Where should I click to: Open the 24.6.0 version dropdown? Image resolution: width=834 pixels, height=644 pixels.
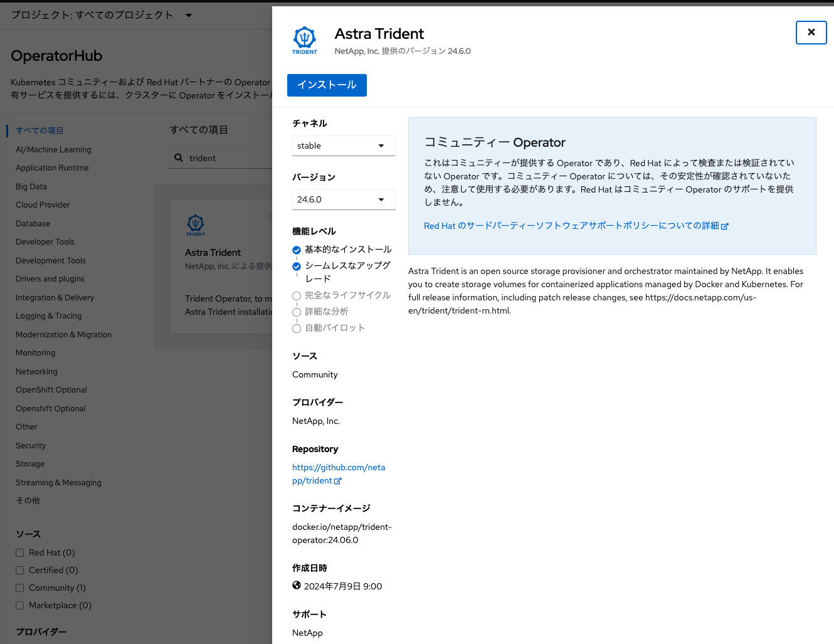coord(344,199)
